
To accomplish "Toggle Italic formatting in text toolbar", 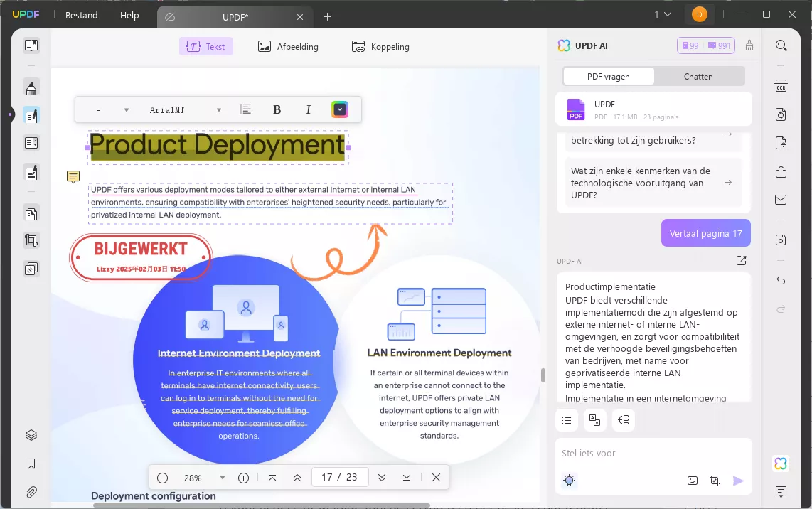I will coord(308,109).
